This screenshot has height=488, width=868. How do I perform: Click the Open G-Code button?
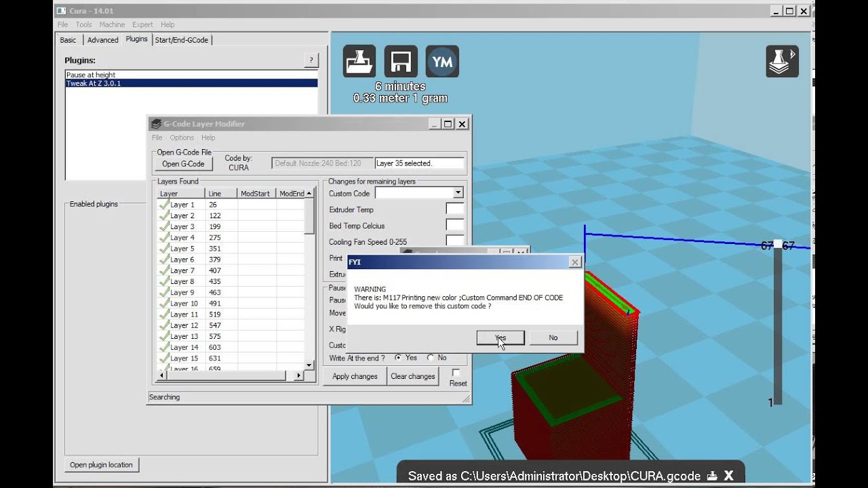[183, 163]
